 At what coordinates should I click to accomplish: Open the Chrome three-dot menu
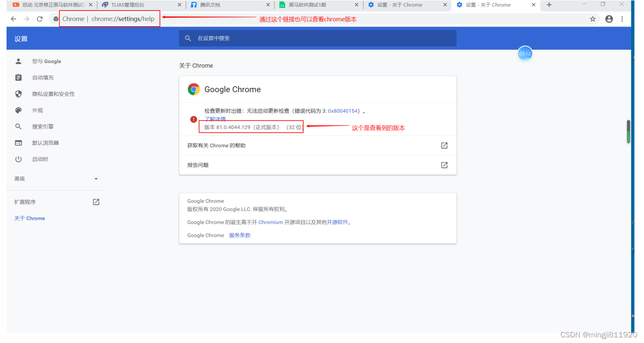click(622, 19)
